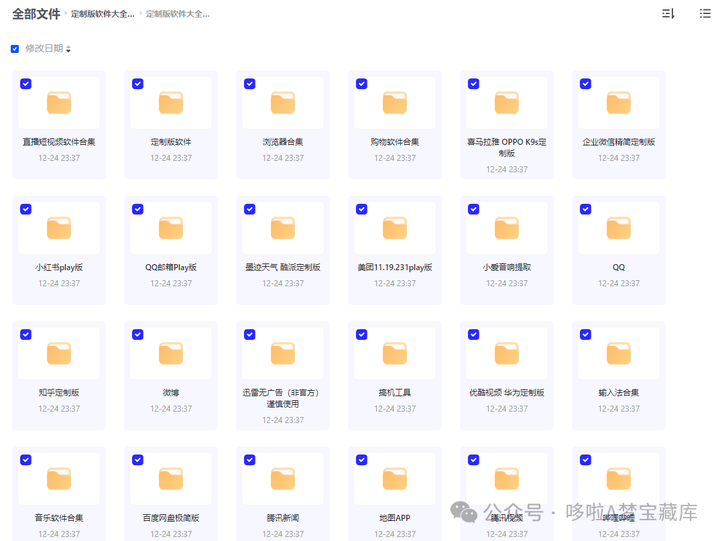Uncheck the 直播短视频软件合集 checkbox
This screenshot has height=541, width=720.
(26, 84)
